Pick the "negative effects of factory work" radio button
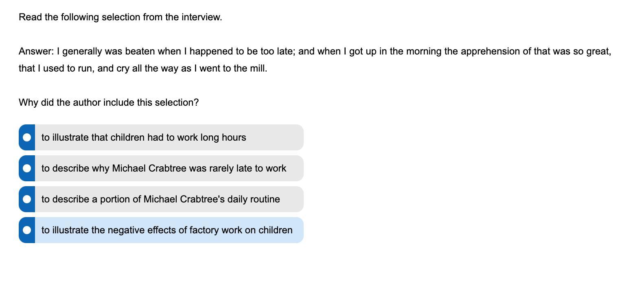The image size is (644, 300). click(27, 230)
